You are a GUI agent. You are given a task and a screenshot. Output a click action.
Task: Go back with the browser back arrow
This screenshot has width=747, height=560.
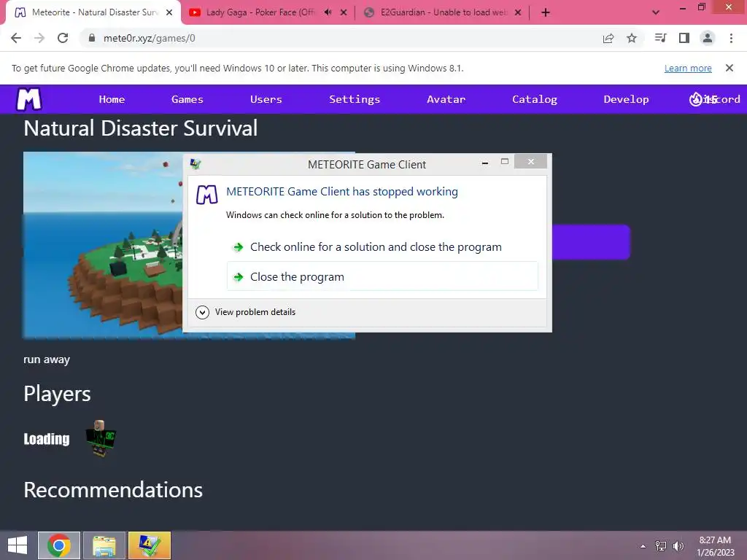(16, 38)
